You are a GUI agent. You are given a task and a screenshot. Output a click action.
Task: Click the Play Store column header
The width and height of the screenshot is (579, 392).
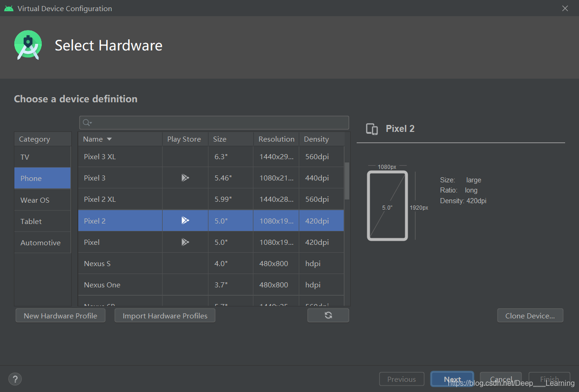pyautogui.click(x=185, y=139)
